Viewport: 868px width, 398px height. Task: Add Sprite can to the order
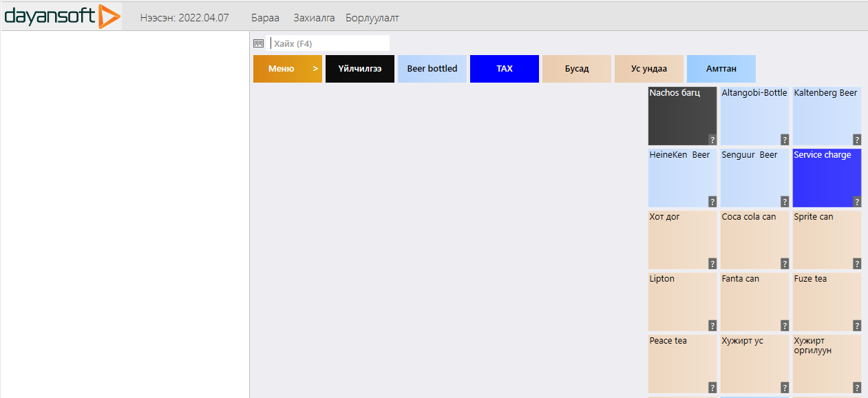coord(827,240)
